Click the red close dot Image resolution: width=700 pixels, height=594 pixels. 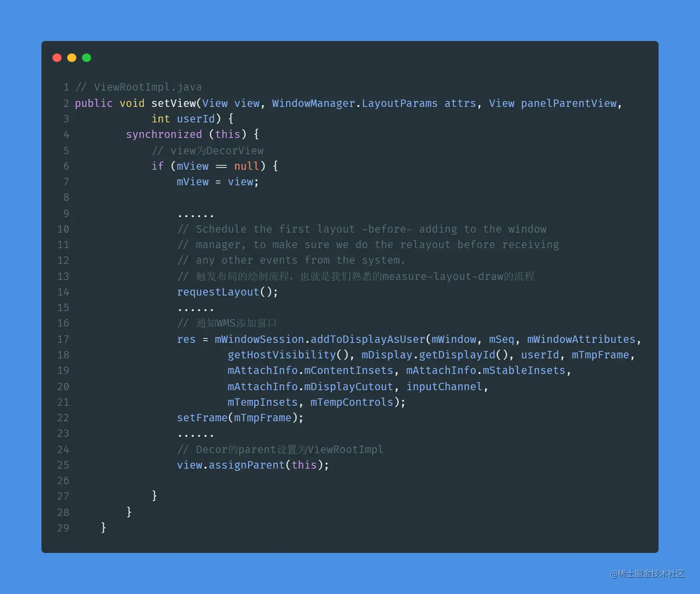click(x=57, y=58)
